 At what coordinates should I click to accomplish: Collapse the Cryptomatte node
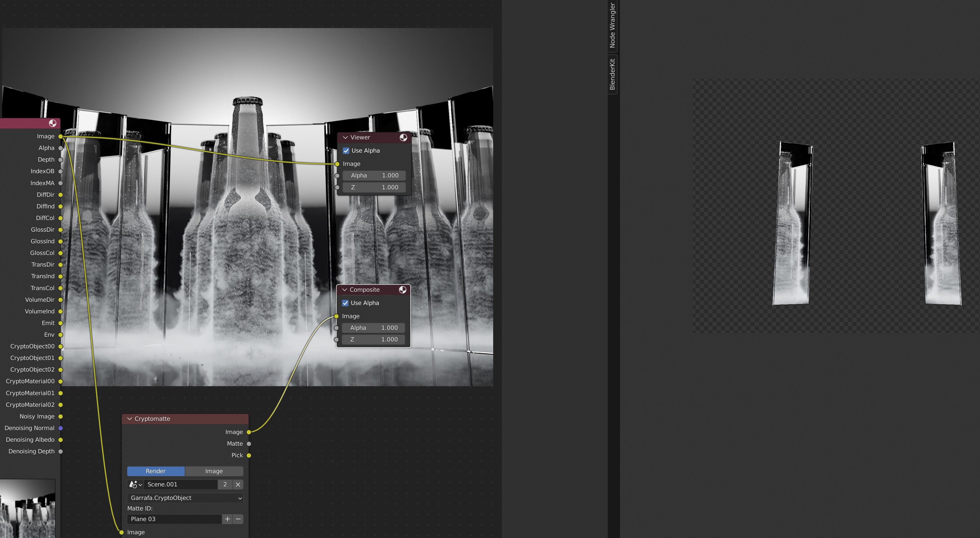[x=130, y=419]
